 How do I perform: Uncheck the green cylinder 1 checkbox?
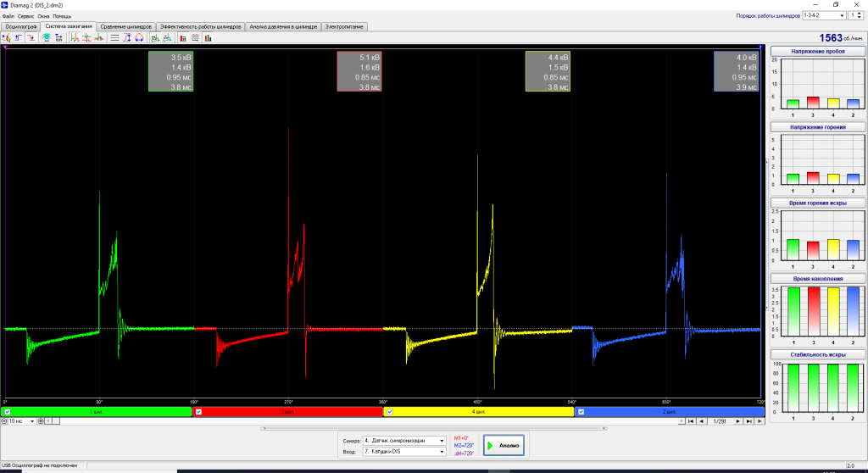coord(7,412)
